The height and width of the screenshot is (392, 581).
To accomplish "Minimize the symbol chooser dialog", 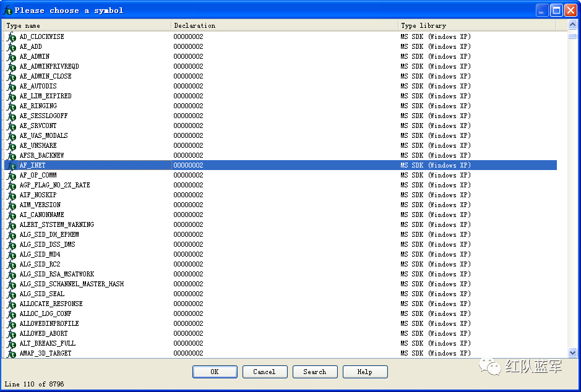I will tap(543, 11).
